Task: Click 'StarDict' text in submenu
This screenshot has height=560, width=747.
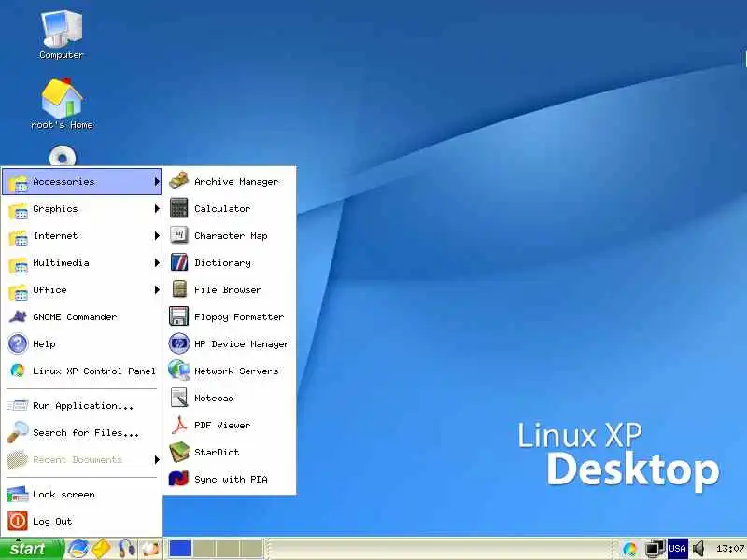Action: click(x=217, y=452)
